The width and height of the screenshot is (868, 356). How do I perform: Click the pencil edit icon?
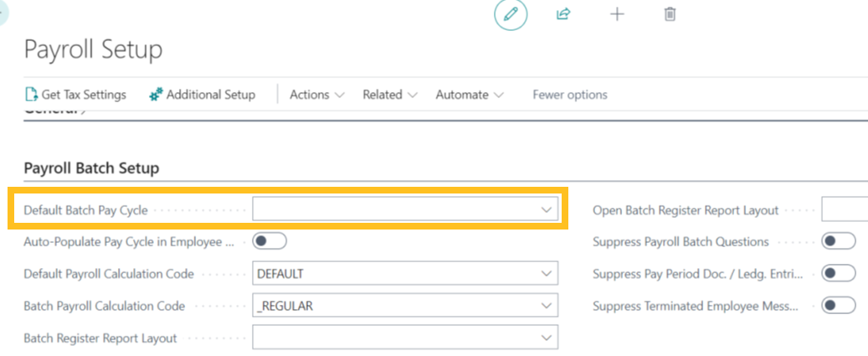click(511, 14)
